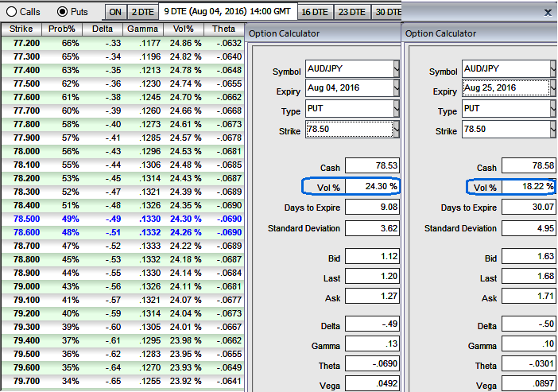558x392 pixels.
Task: Open the 23 DTE tab
Action: [x=351, y=12]
